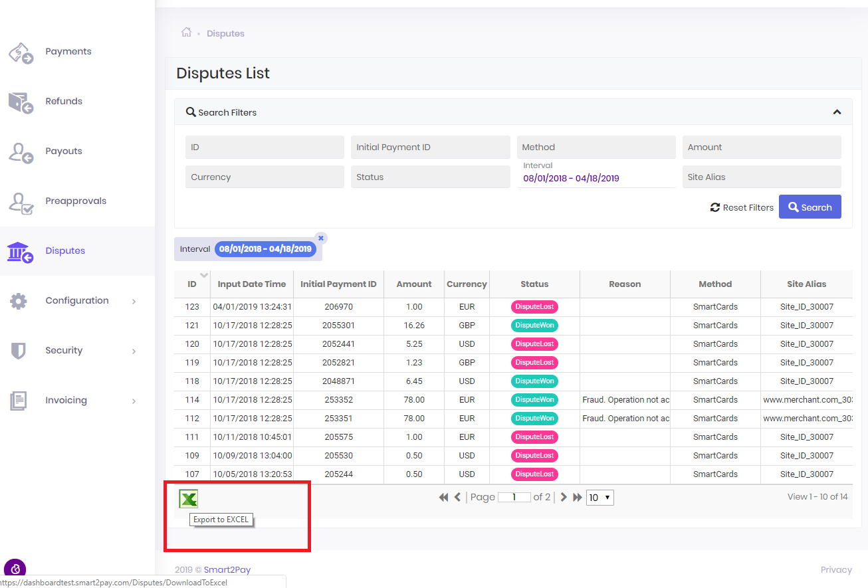The width and height of the screenshot is (868, 588).
Task: Select payment ID 2052441 cell
Action: (x=338, y=344)
